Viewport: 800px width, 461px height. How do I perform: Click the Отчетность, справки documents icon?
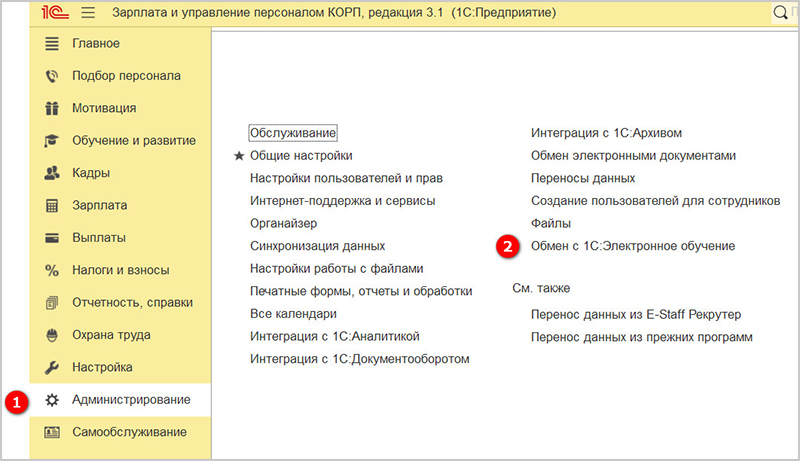pos(52,303)
